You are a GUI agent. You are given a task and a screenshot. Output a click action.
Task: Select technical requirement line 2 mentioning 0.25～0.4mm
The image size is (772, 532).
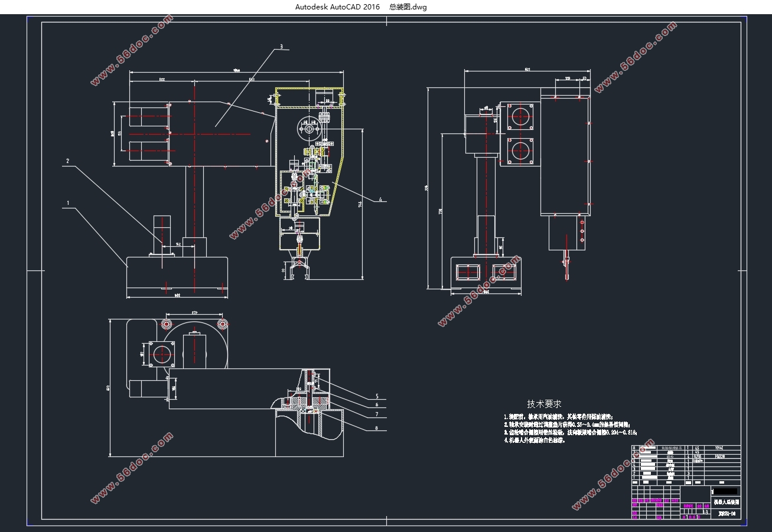coord(567,425)
